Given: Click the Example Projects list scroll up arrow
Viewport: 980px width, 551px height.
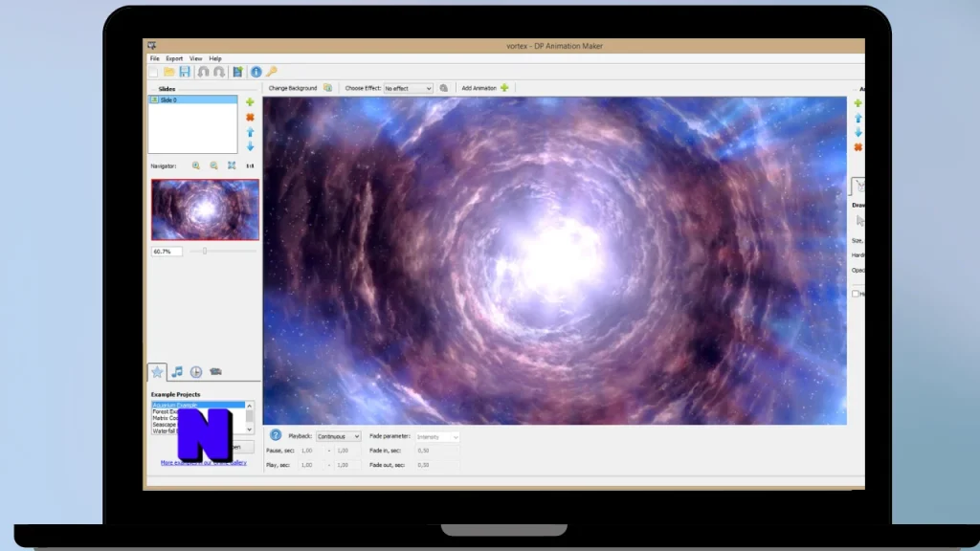Looking at the screenshot, I should (250, 406).
